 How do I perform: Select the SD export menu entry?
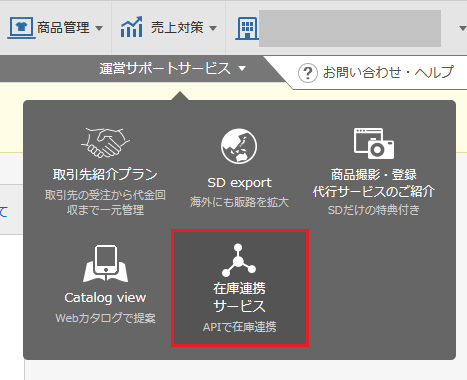click(239, 168)
